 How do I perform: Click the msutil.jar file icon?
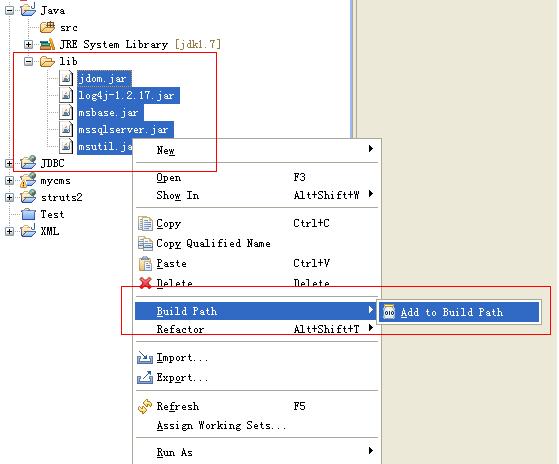[x=66, y=146]
